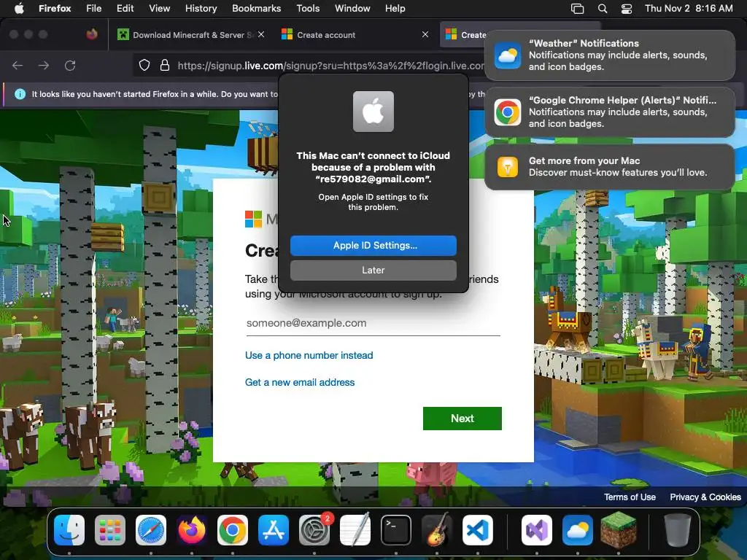The image size is (747, 560).
Task: Open the Google Chrome Helper notification
Action: (610, 112)
